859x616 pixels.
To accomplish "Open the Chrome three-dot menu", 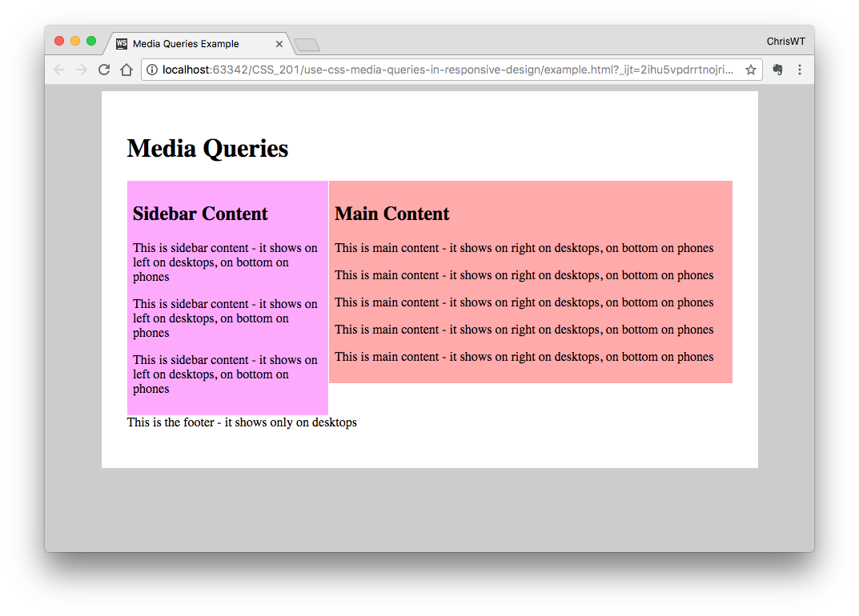I will [x=800, y=70].
